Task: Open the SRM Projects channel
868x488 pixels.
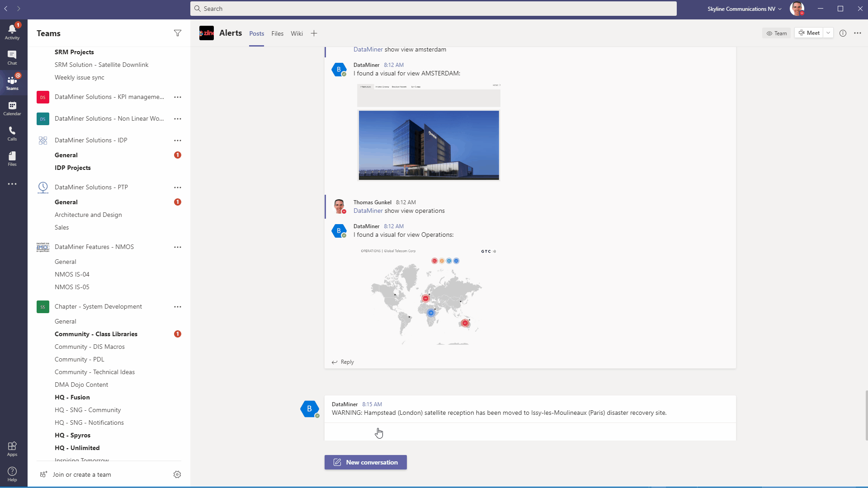Action: tap(74, 52)
